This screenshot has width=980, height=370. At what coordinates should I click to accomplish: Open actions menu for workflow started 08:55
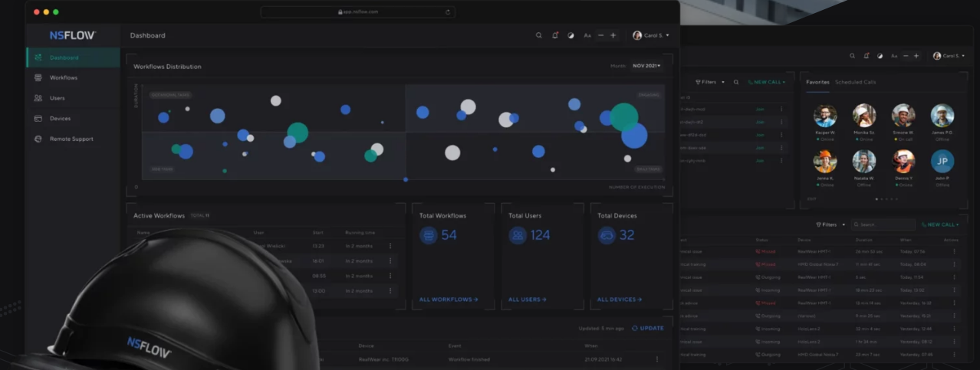(x=390, y=276)
